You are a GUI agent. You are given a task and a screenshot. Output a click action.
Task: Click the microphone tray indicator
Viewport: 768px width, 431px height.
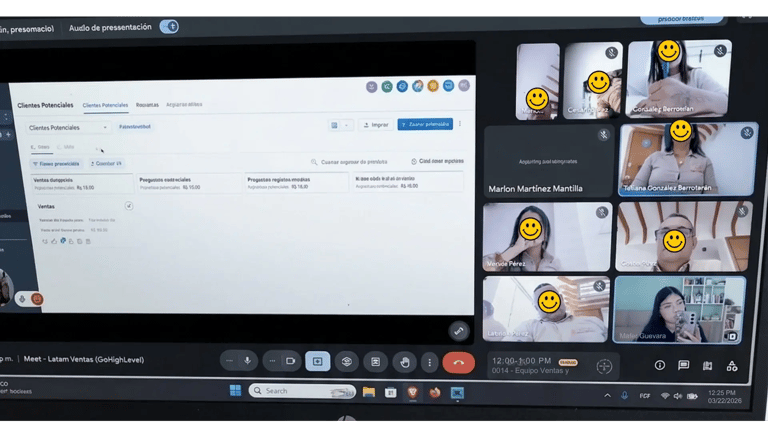pyautogui.click(x=624, y=395)
